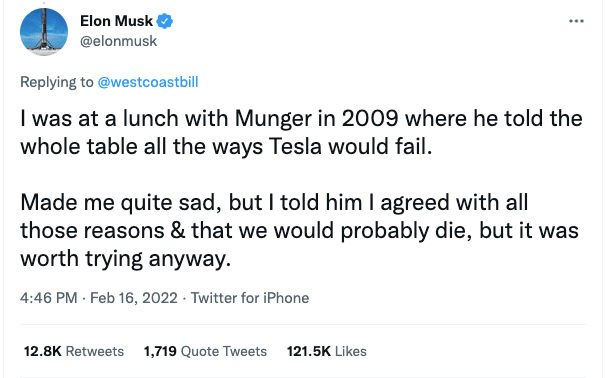Open the Elon Musk display name link
Screen dimensions: 606x378
116,21
